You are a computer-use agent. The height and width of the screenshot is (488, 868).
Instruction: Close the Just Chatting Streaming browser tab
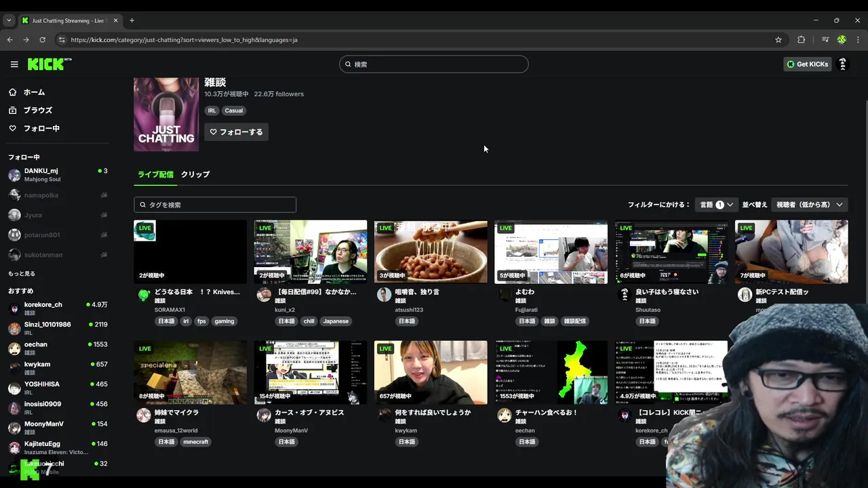tap(115, 20)
